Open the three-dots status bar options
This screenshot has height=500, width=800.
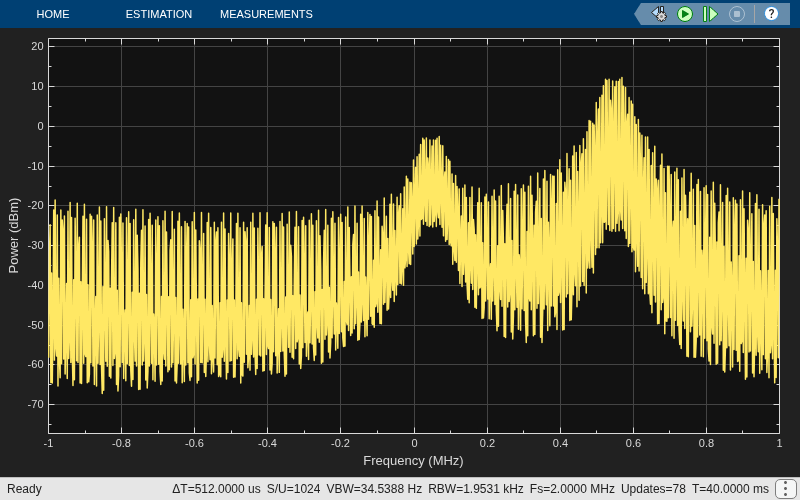click(785, 489)
